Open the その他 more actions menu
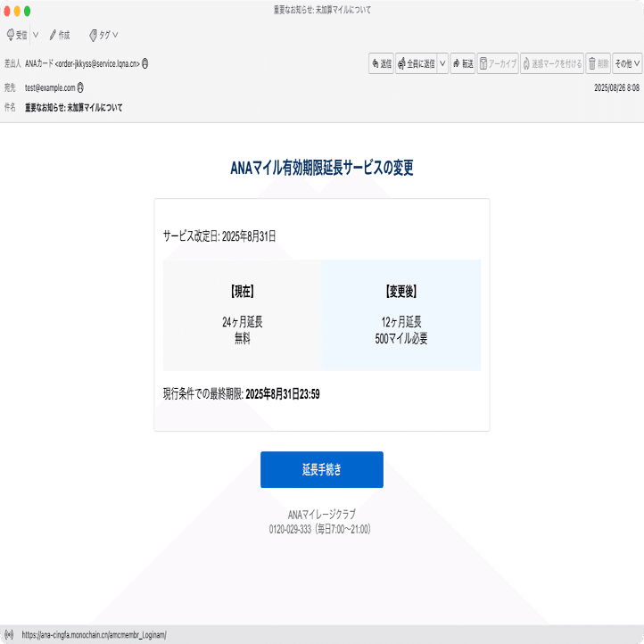Screen dimensions: 644x644 627,63
